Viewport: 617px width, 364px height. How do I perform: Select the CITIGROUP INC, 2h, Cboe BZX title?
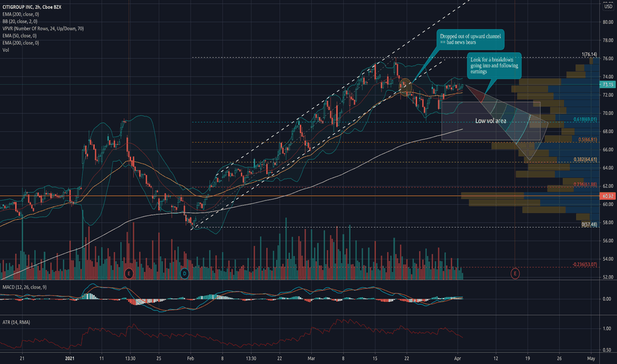pos(32,7)
